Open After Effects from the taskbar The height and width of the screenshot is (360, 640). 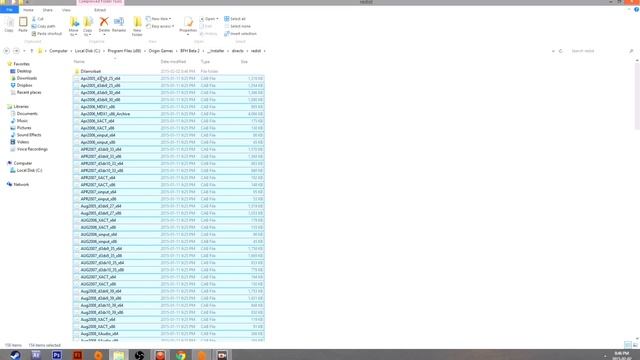[36, 355]
